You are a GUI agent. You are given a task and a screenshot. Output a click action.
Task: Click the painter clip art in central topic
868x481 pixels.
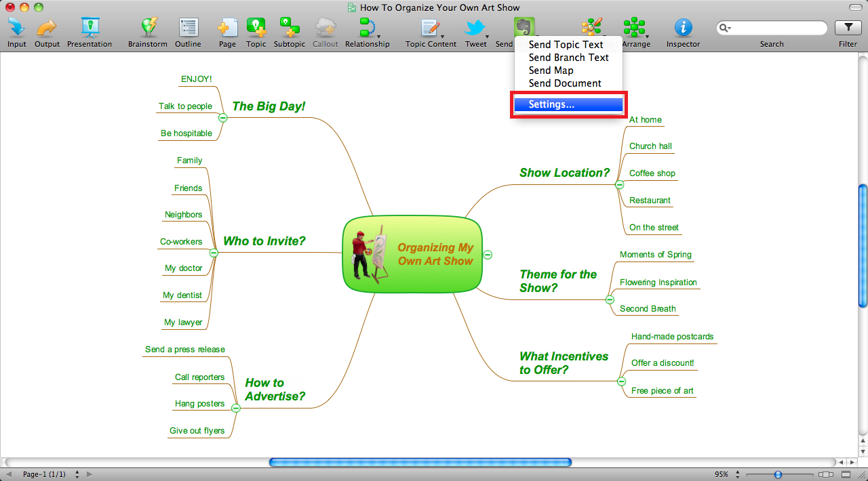coord(370,253)
